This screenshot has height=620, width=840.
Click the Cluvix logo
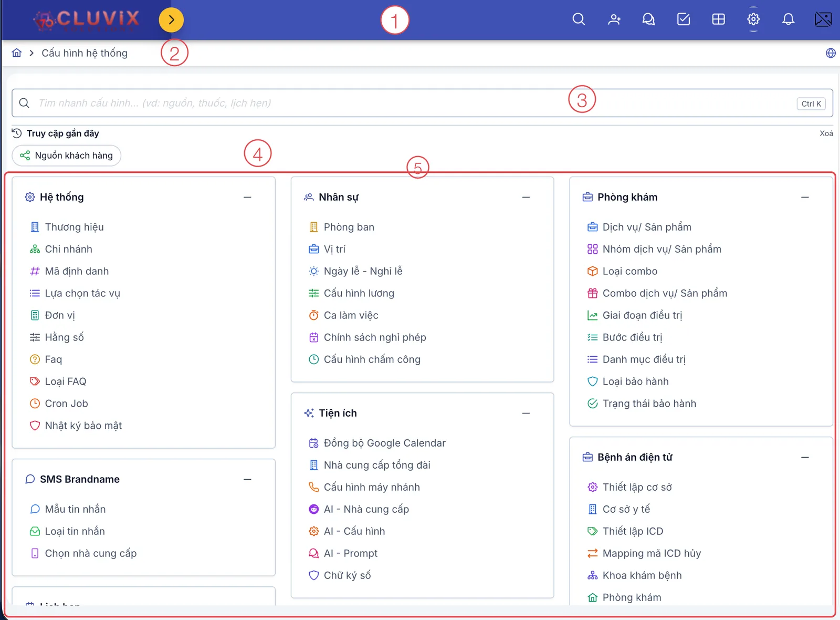tap(87, 20)
